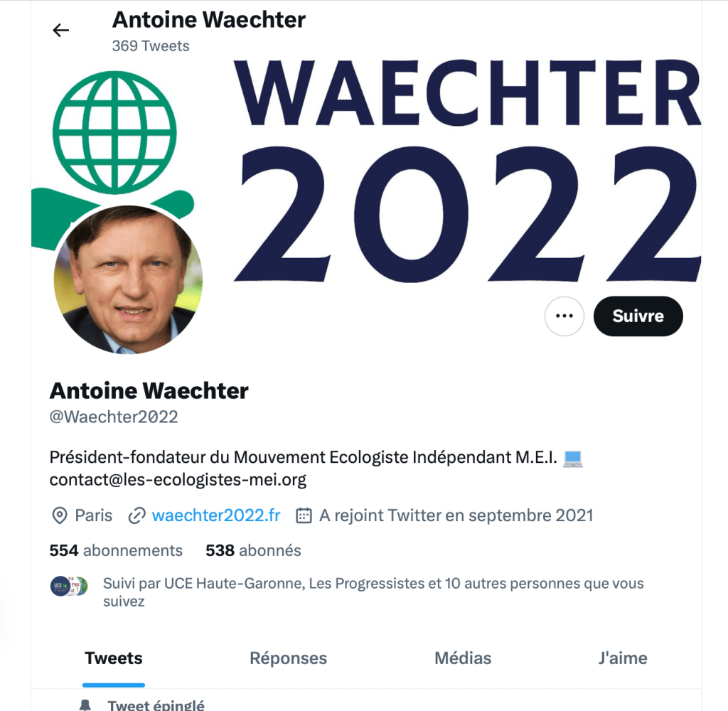Open mutual followers UCE Haute-Garonne text
This screenshot has width=728, height=711.
[373, 592]
